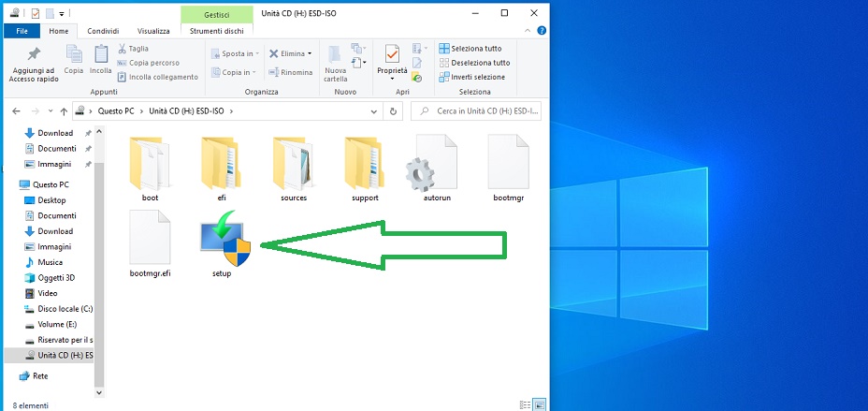
Task: Open the Elimina dropdown arrow
Action: (310, 53)
